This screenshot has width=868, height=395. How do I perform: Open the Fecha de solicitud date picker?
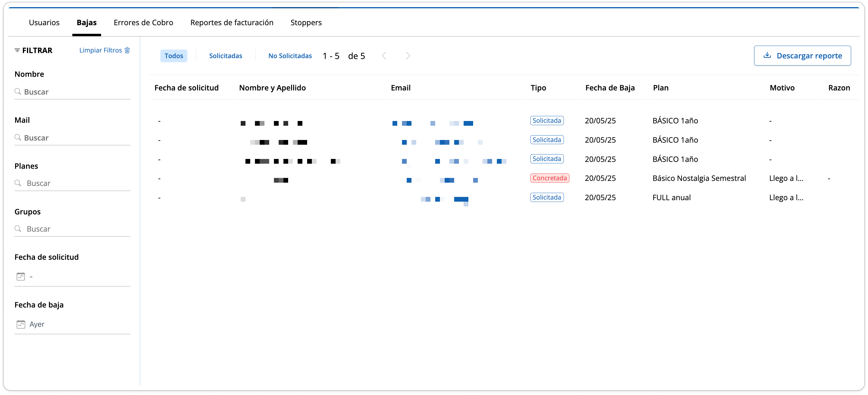point(72,277)
